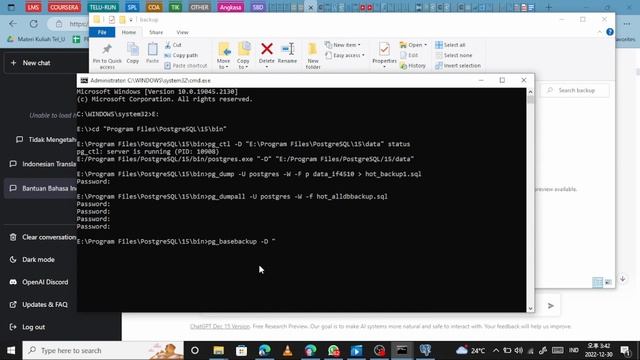Click cmd window scrollbar down arrow

tap(530, 309)
